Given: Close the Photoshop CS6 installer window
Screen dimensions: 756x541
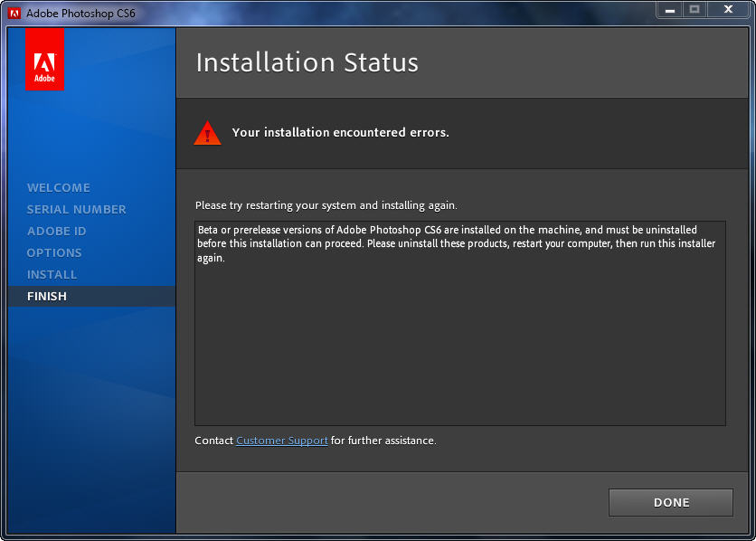Looking at the screenshot, I should pyautogui.click(x=729, y=10).
